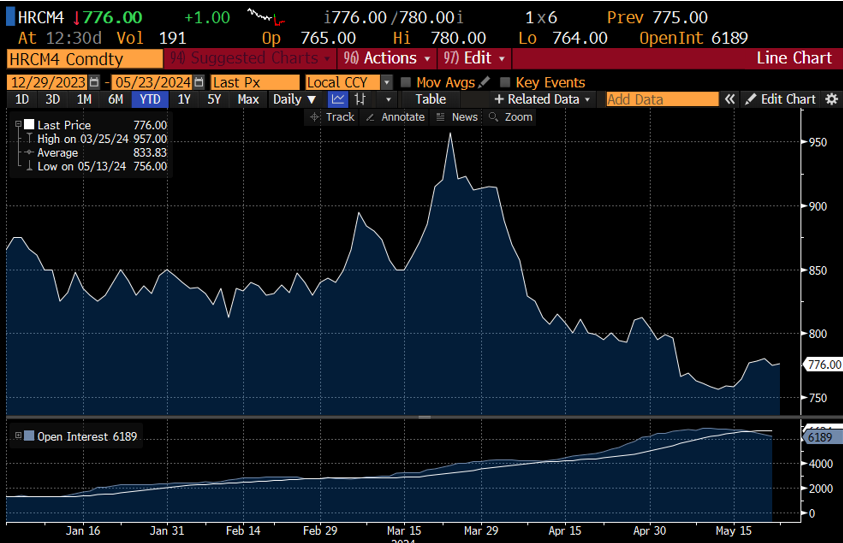Click the candlestick bar chart type icon

coord(361,99)
